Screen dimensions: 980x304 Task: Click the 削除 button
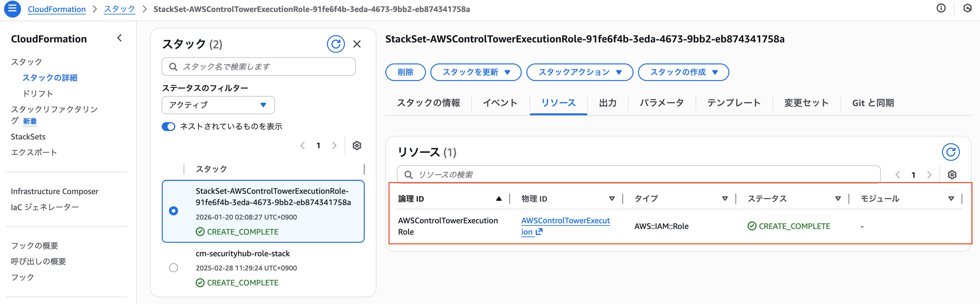tap(405, 72)
